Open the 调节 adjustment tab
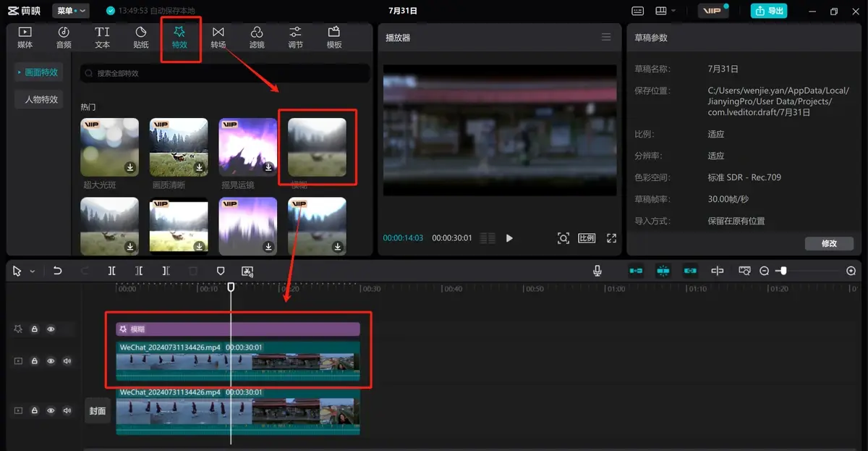This screenshot has height=451, width=868. (x=295, y=38)
